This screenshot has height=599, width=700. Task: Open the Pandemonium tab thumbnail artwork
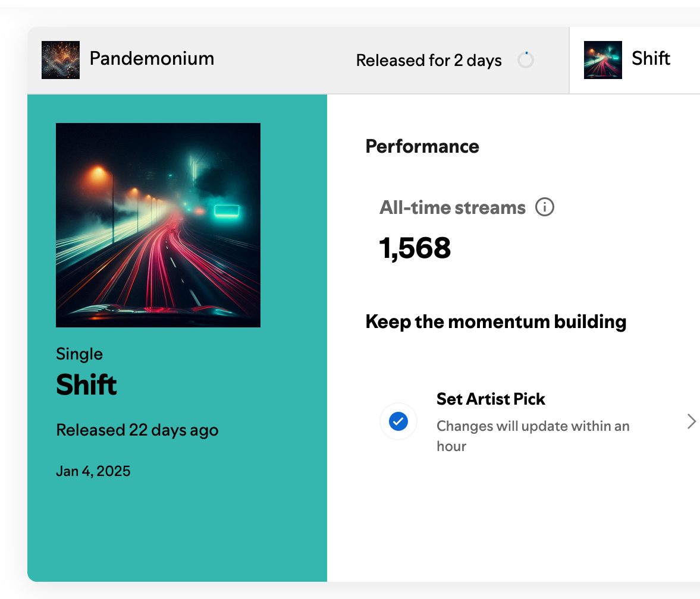point(61,60)
